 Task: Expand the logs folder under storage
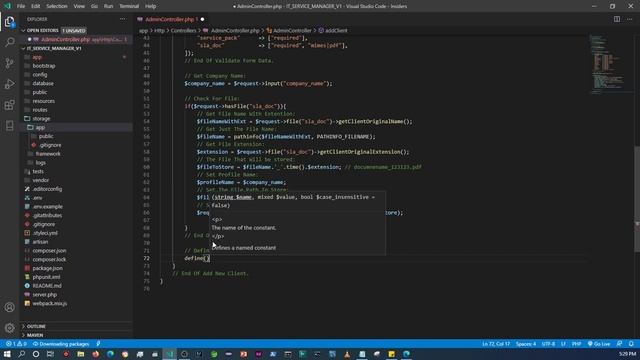click(40, 162)
